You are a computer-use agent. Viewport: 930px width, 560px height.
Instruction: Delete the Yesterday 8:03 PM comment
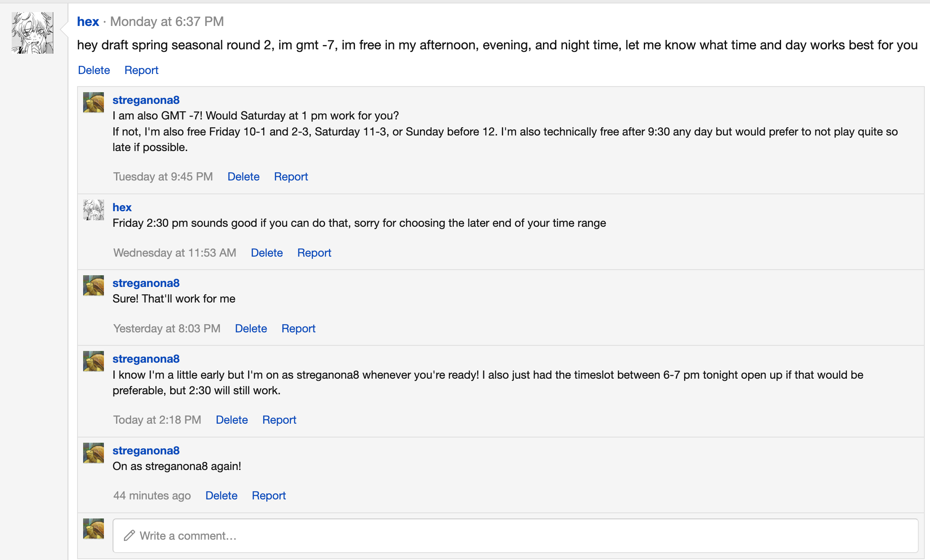tap(251, 328)
